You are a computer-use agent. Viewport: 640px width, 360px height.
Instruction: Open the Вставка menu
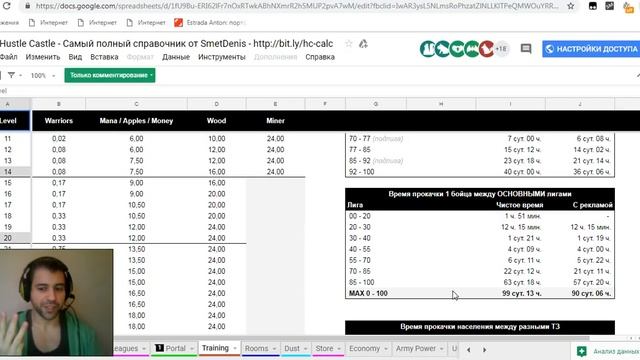coord(104,57)
